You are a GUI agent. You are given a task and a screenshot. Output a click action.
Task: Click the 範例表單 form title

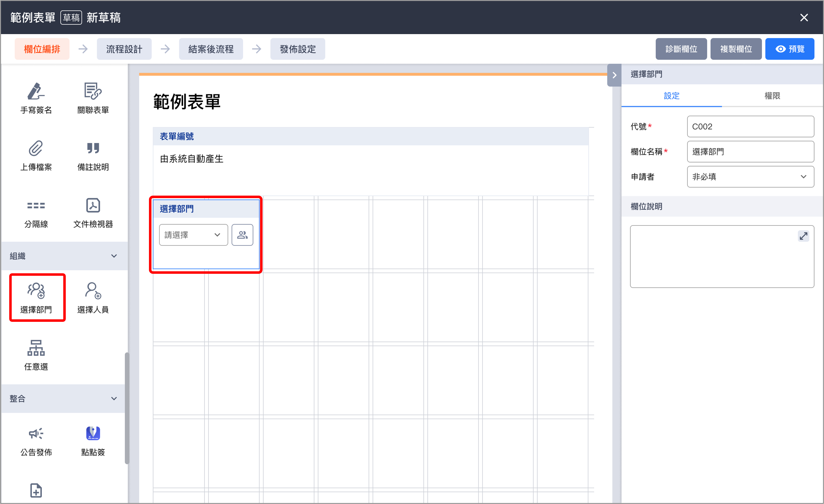click(x=187, y=102)
